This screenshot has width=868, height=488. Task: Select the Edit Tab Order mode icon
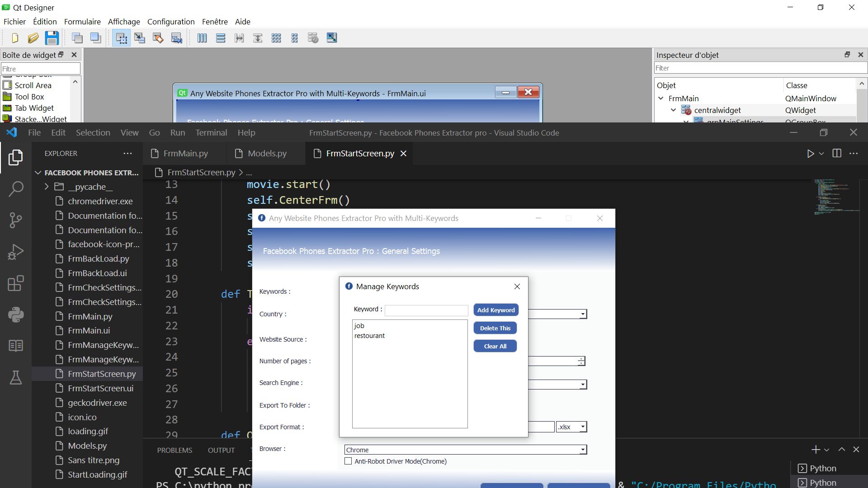[177, 38]
